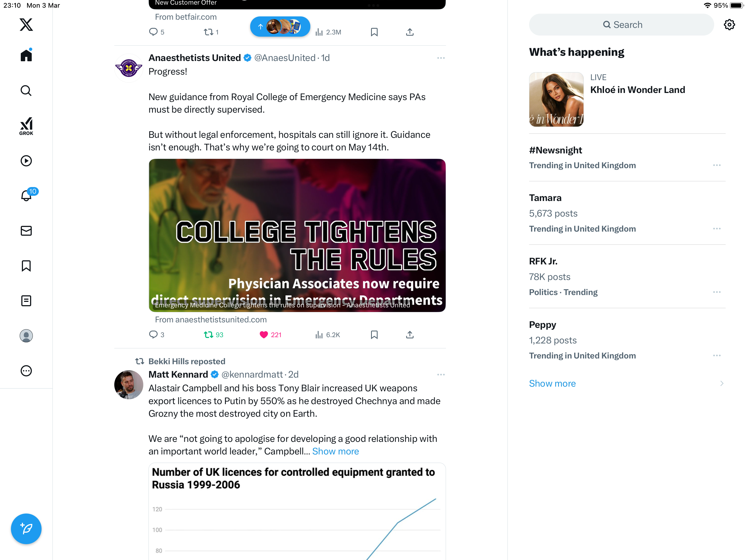Jump to new posts using the blue arrow pill
The image size is (747, 560).
click(280, 26)
